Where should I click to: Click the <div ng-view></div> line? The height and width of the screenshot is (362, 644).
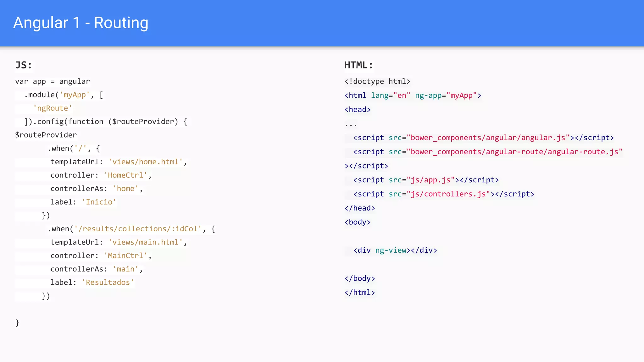coord(395,250)
